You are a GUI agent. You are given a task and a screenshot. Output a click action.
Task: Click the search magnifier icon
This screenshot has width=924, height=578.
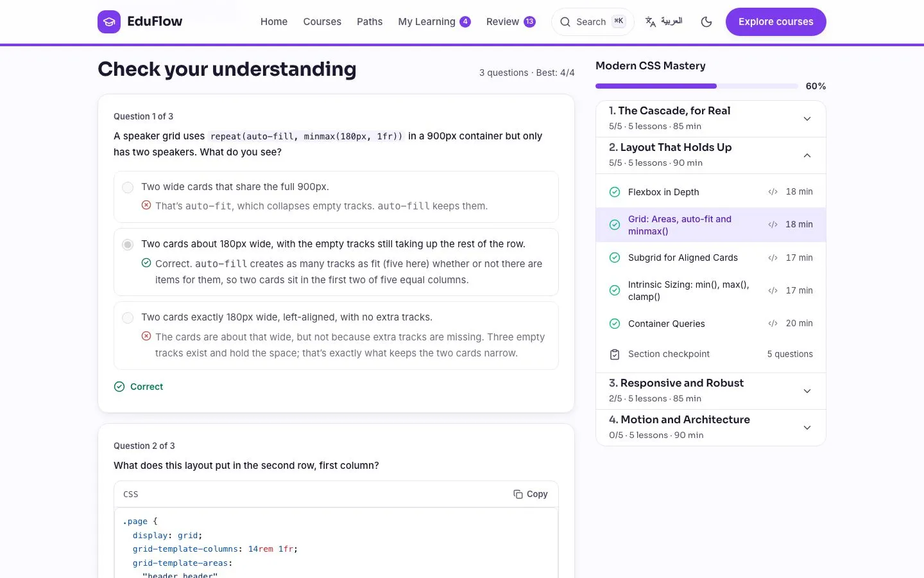tap(565, 22)
